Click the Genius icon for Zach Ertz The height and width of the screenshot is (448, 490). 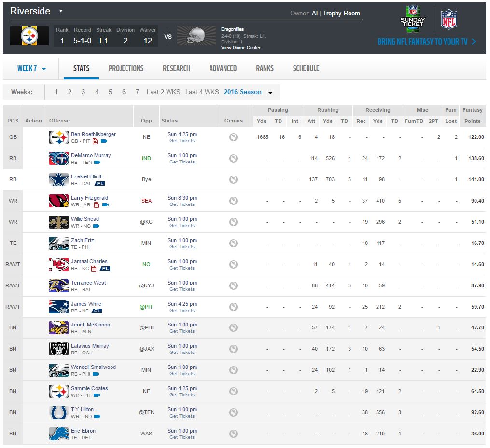click(x=233, y=243)
